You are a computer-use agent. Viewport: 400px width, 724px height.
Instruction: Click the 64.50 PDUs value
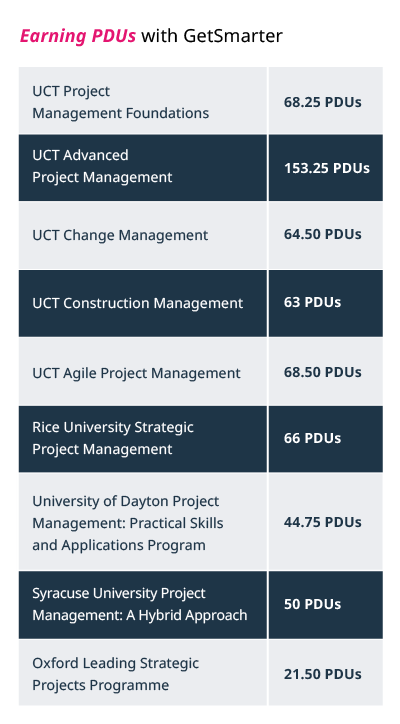click(322, 234)
